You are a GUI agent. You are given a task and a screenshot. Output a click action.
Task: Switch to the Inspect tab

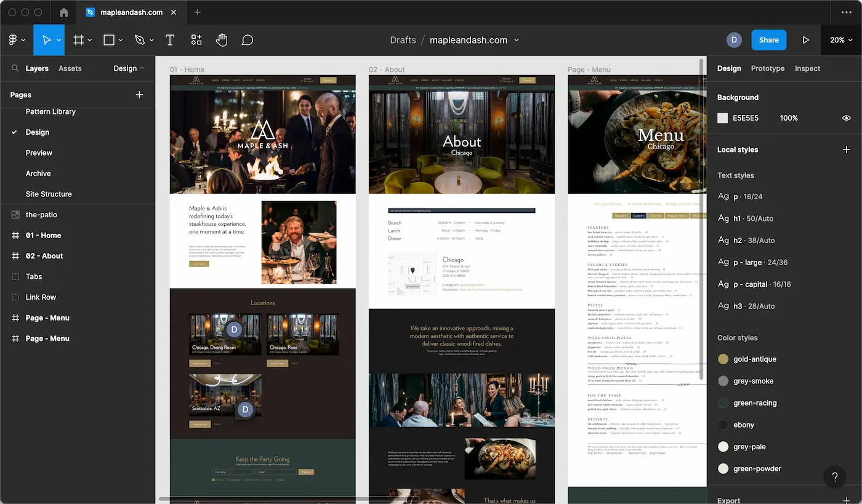click(x=807, y=68)
